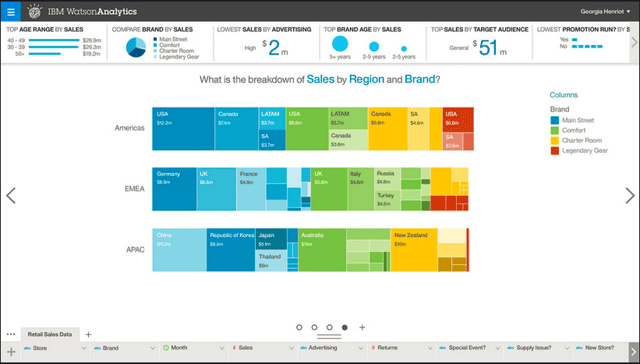Viewport: 640px width, 364px height.
Task: Select Americas USA $12.2m Main Street tile
Action: coord(183,129)
